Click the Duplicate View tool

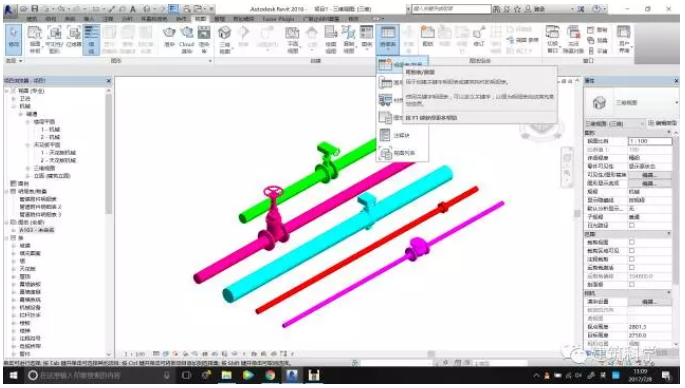click(x=349, y=39)
